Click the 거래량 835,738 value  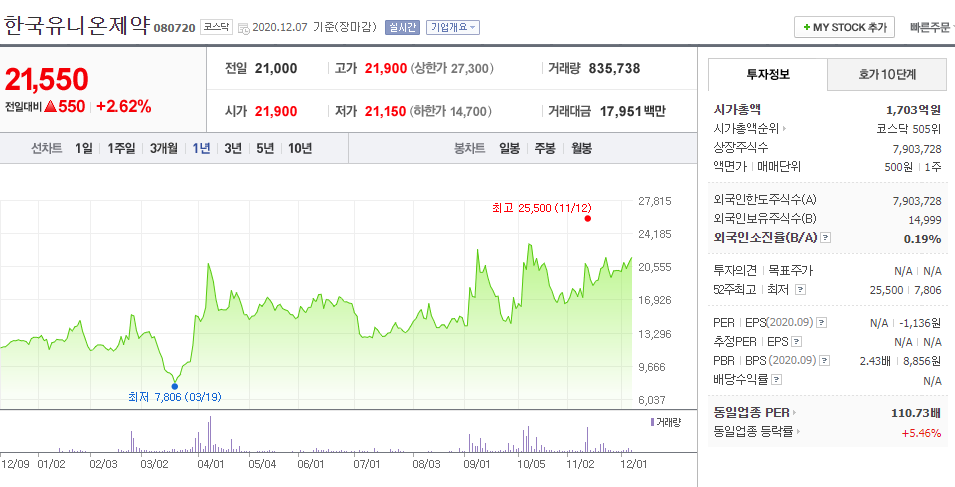[615, 68]
